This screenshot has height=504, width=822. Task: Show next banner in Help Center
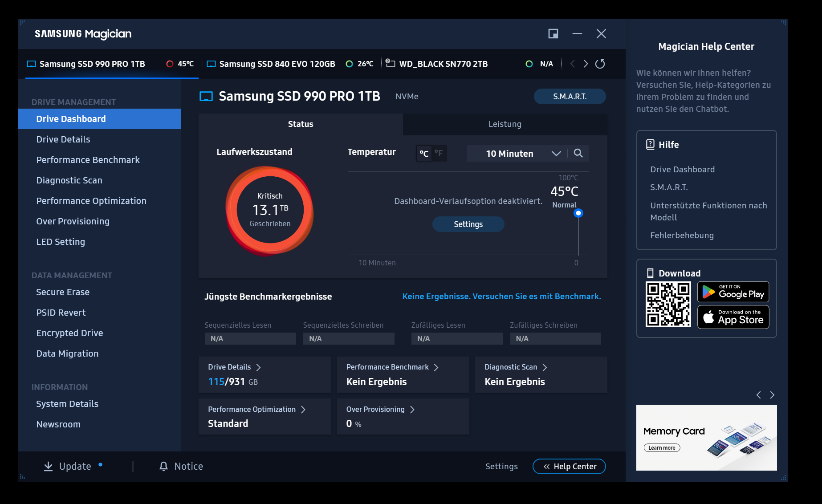click(x=772, y=395)
